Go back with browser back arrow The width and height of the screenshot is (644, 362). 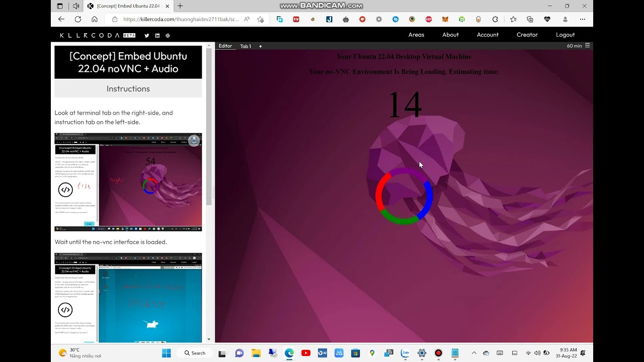click(61, 19)
